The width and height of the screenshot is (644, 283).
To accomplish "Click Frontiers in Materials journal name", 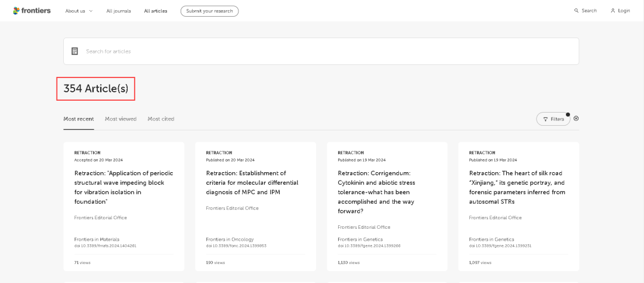I will (97, 240).
